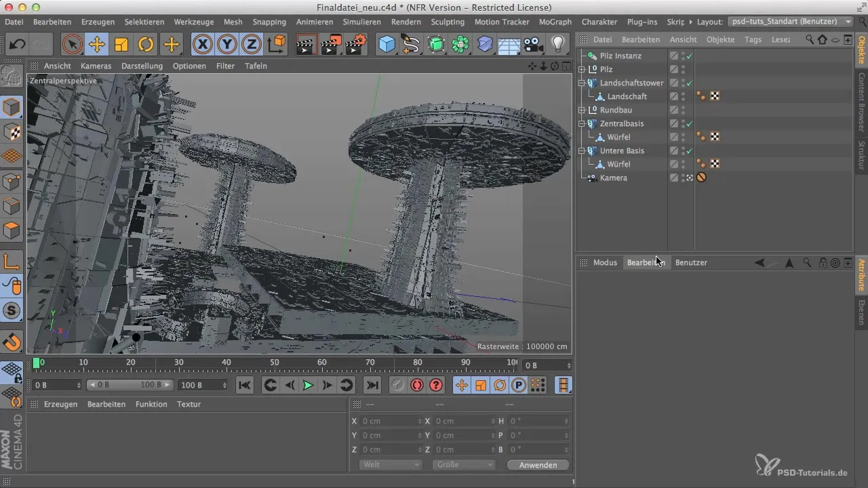Open the Simulieren menu
The width and height of the screenshot is (868, 488).
point(361,22)
